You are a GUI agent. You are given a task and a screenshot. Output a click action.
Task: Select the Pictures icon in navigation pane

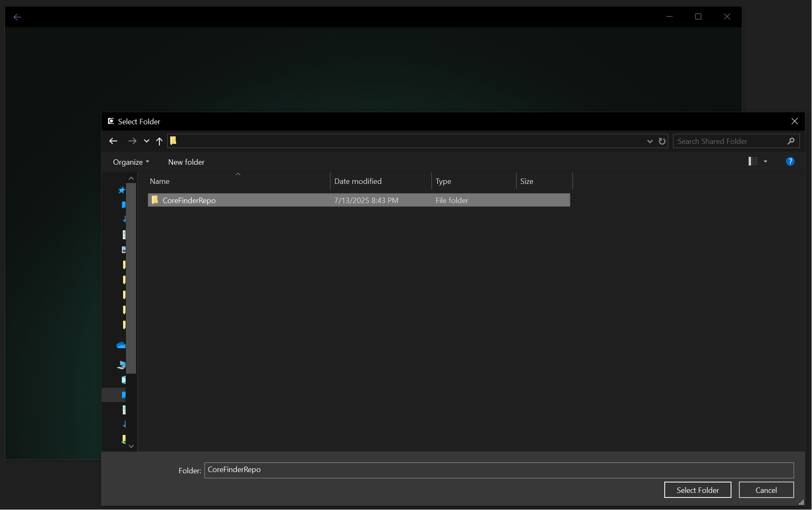click(124, 249)
